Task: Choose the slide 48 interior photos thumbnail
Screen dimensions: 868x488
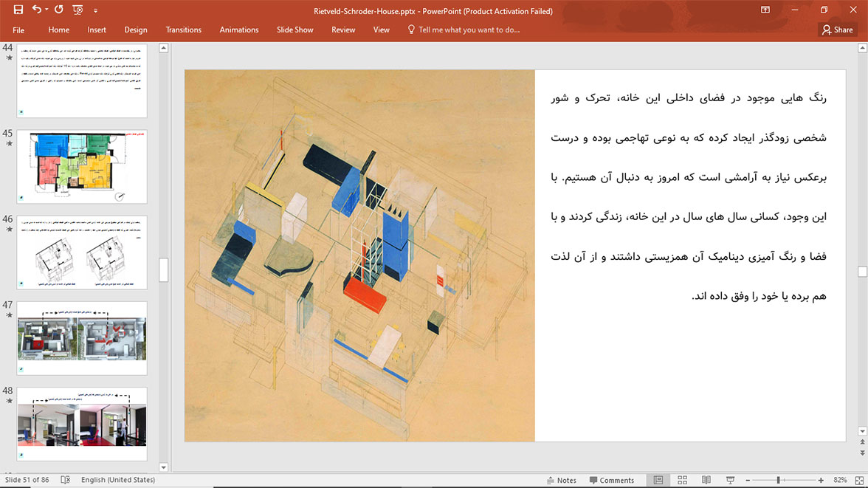Action: (x=82, y=425)
